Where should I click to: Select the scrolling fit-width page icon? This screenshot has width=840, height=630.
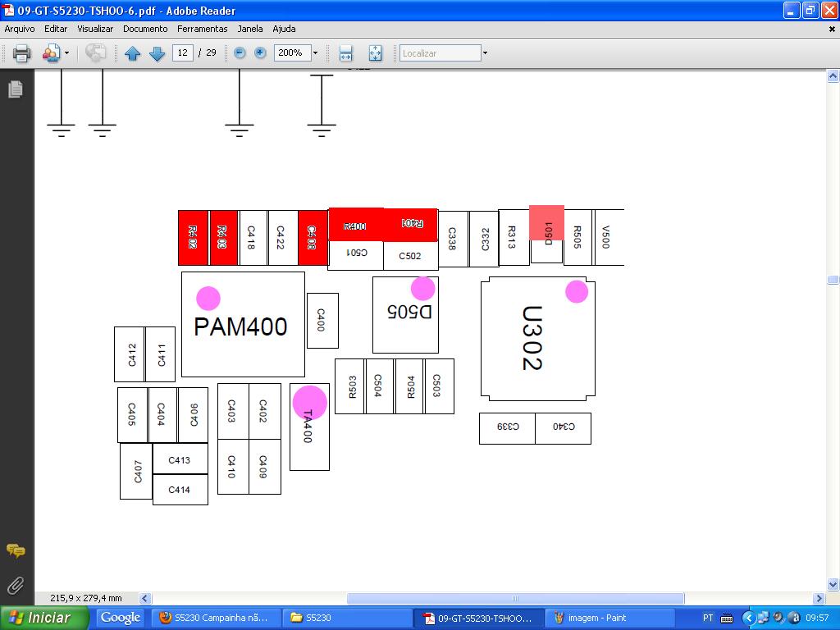point(345,53)
